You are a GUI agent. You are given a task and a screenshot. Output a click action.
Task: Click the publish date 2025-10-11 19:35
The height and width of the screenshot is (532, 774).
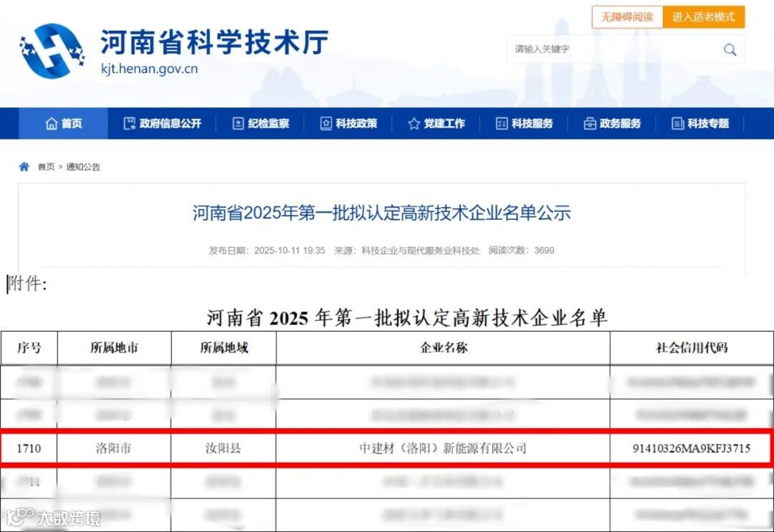point(290,251)
